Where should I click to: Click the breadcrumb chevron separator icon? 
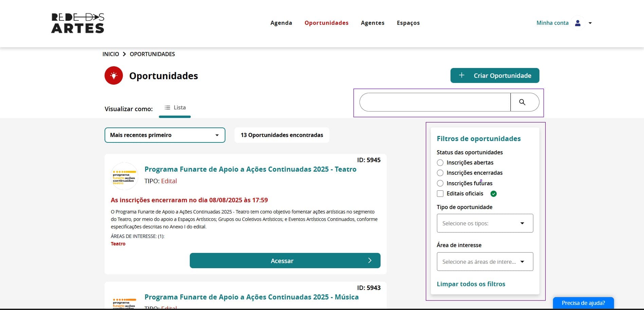point(124,54)
